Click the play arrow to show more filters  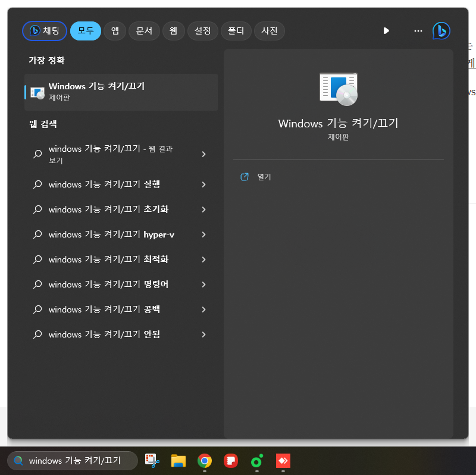point(386,31)
